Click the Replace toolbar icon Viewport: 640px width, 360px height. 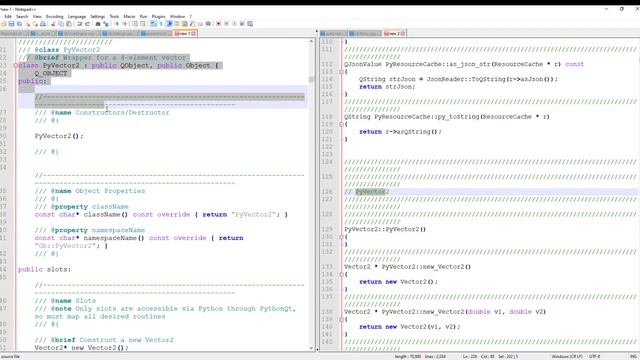pos(106,24)
